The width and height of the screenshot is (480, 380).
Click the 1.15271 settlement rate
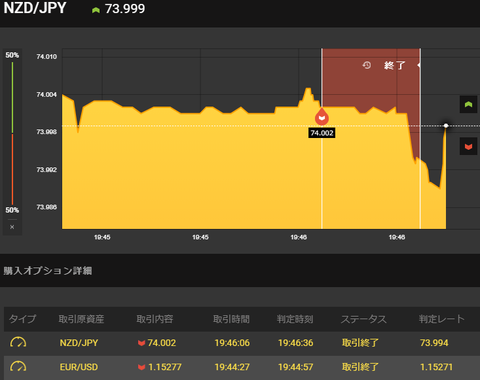[436, 367]
